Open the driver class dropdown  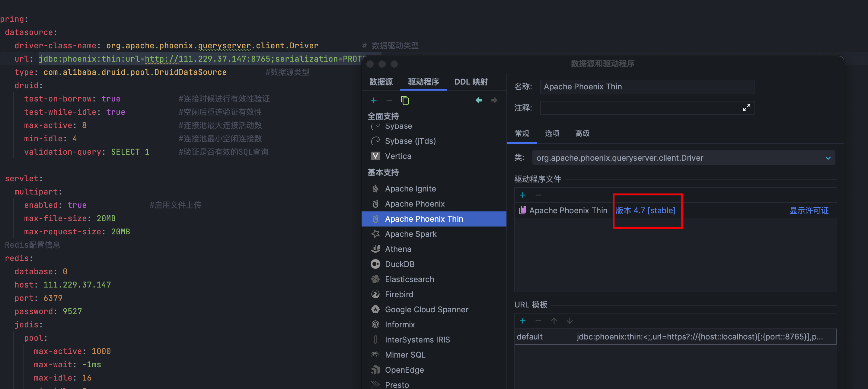(683, 158)
